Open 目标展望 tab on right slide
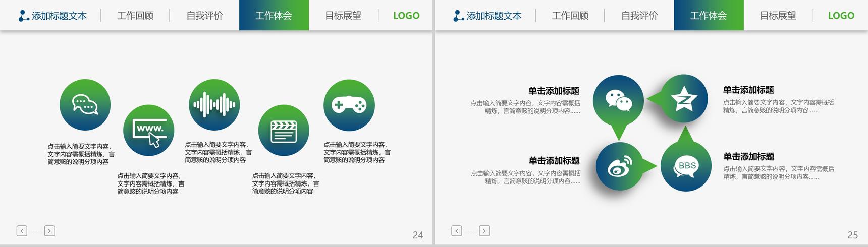The image size is (868, 247). point(778,16)
